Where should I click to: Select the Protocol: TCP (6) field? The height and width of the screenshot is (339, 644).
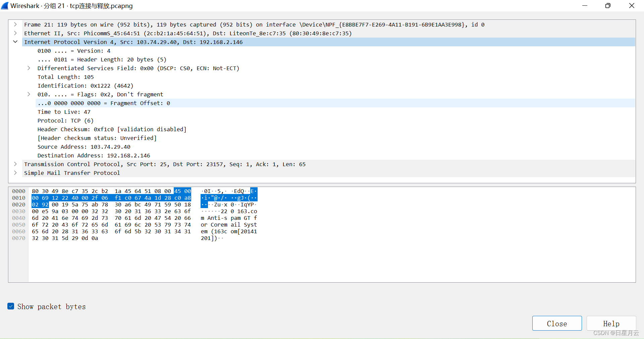click(x=65, y=120)
